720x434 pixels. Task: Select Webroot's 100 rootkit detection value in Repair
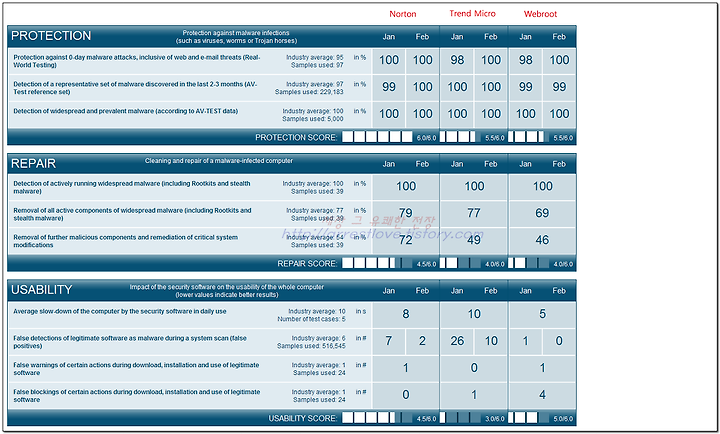(542, 186)
